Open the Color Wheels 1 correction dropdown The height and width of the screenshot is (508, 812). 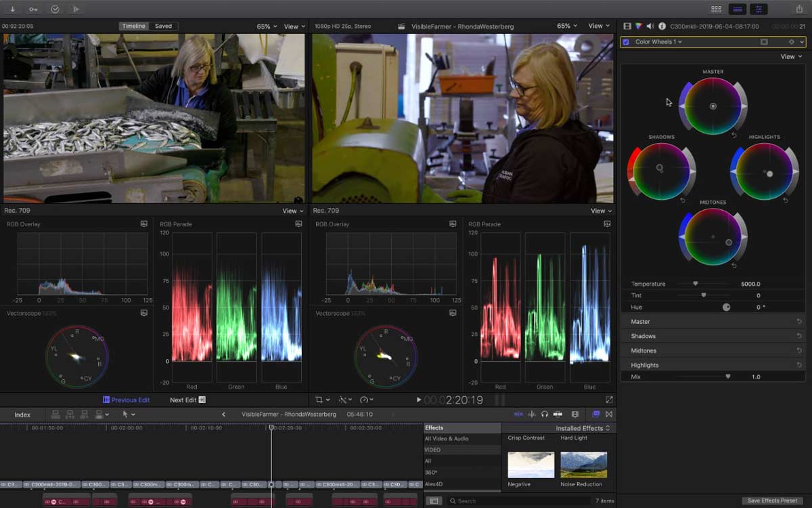tap(658, 42)
